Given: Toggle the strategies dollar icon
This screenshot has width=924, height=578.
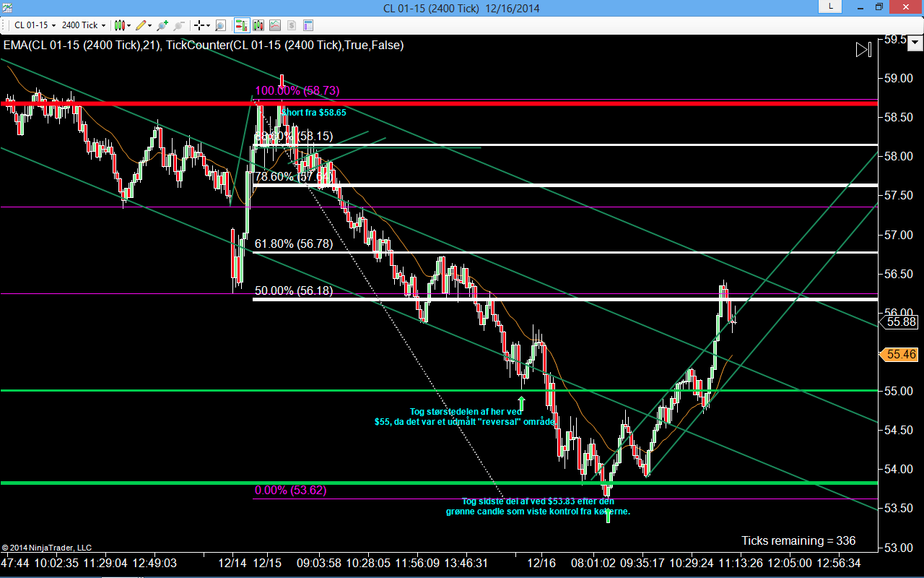Looking at the screenshot, I should pyautogui.click(x=292, y=25).
